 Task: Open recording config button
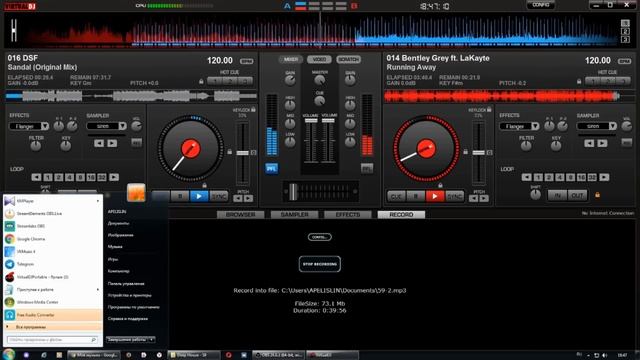coord(320,237)
